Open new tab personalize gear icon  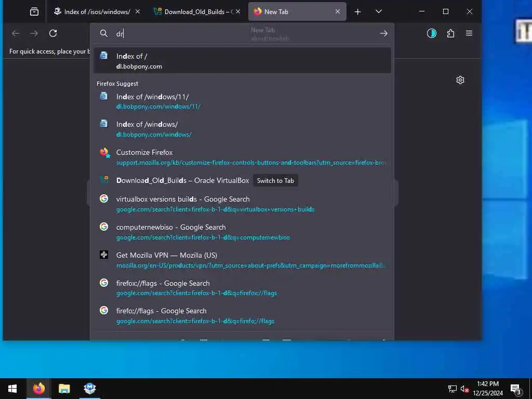coord(460,80)
